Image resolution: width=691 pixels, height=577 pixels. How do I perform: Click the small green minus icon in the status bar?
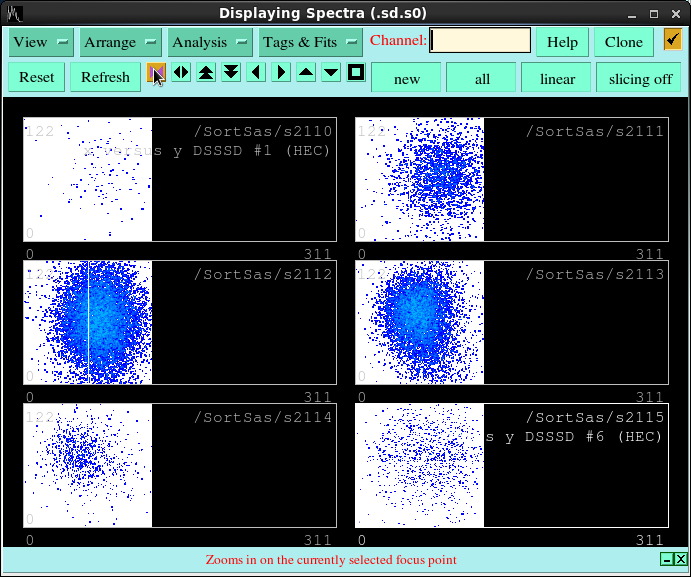(667, 559)
